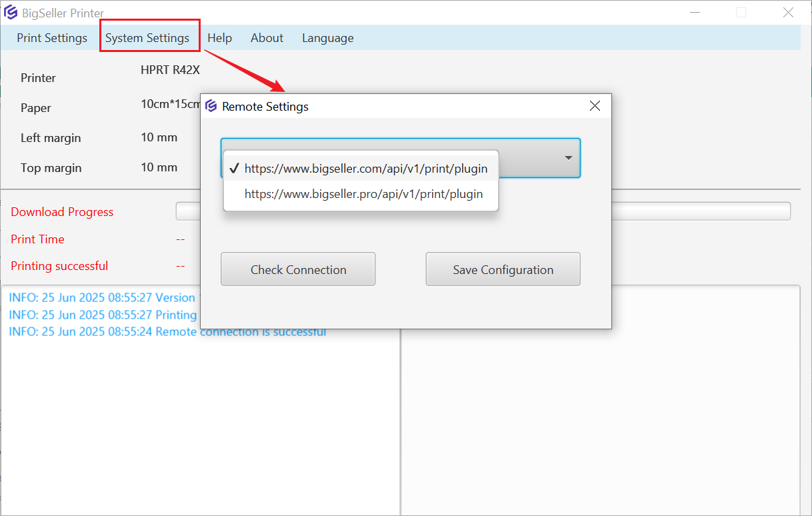
Task: Click the Download Progress label
Action: 62,212
